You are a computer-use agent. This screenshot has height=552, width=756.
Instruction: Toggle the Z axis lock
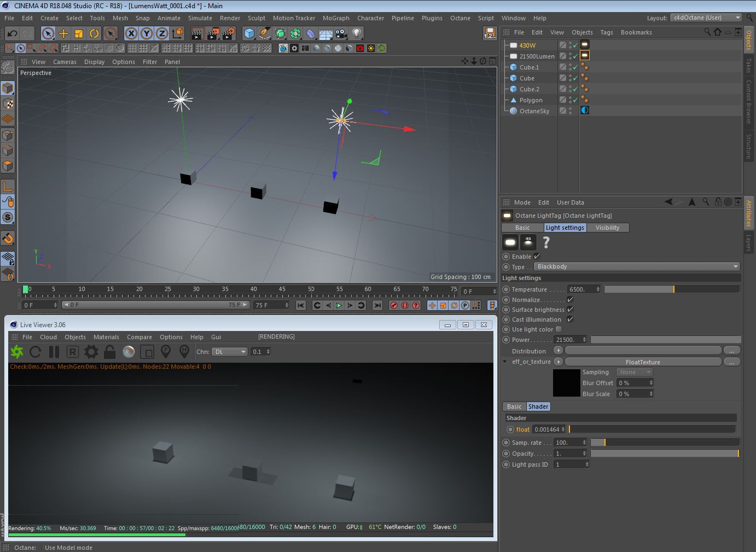(x=162, y=33)
